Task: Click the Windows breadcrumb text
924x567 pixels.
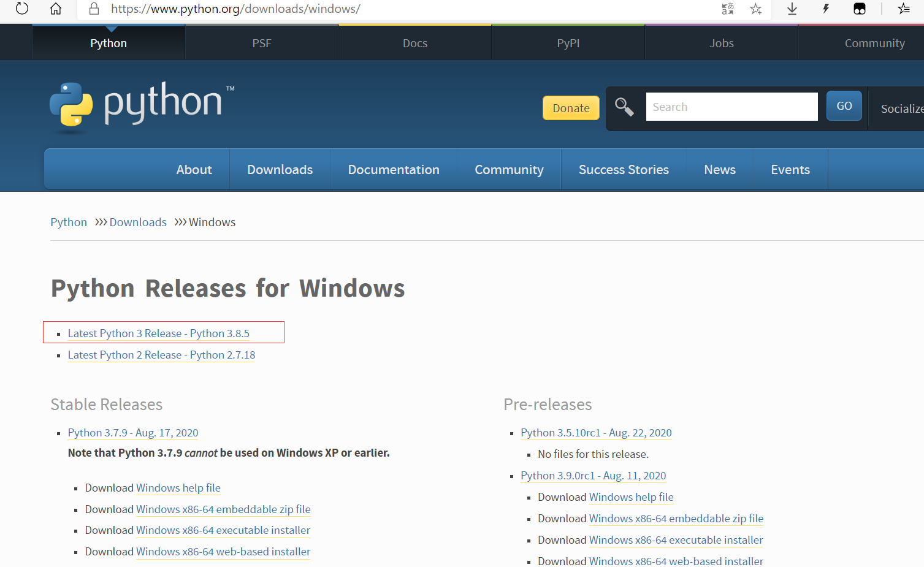Action: pos(212,222)
